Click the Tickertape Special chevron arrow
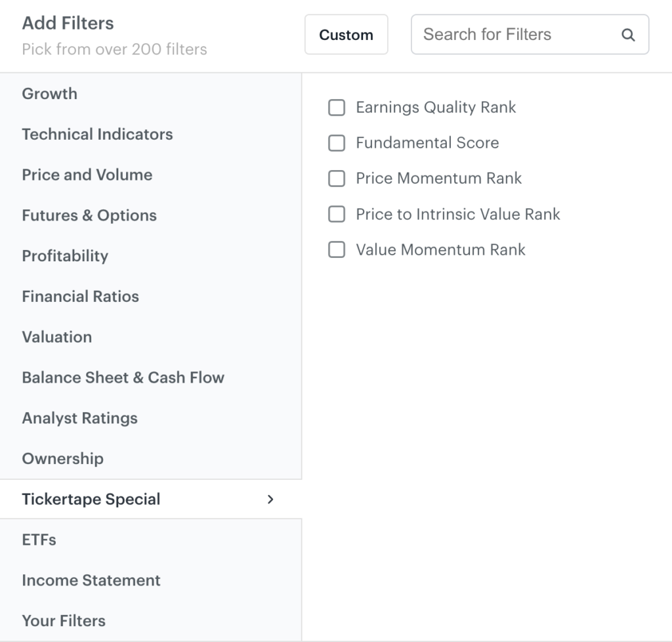The image size is (672, 642). click(270, 500)
